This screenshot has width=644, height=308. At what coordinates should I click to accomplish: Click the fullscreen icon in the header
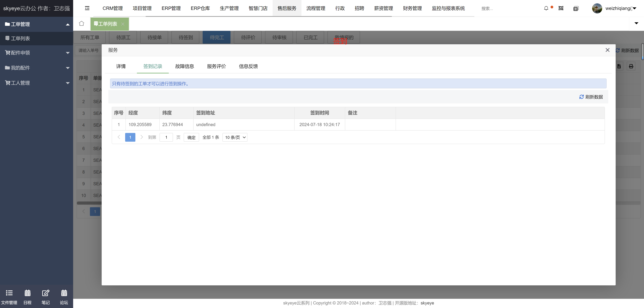pos(561,8)
